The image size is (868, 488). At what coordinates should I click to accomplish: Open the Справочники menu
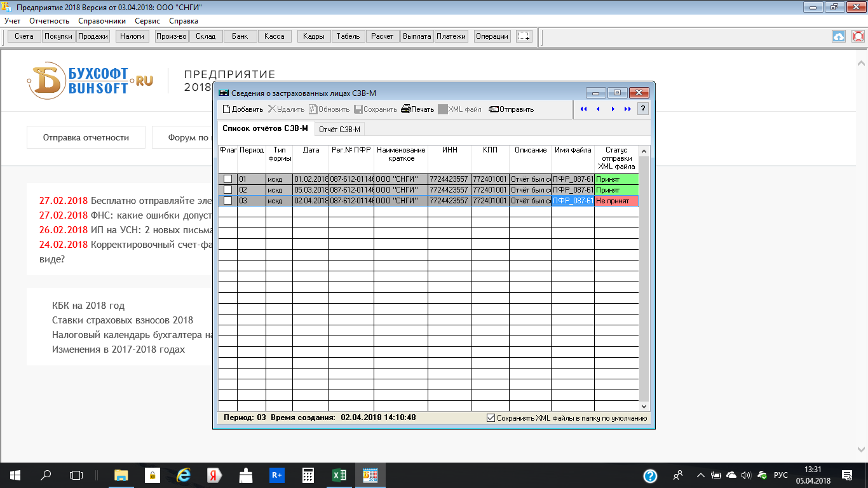[102, 21]
